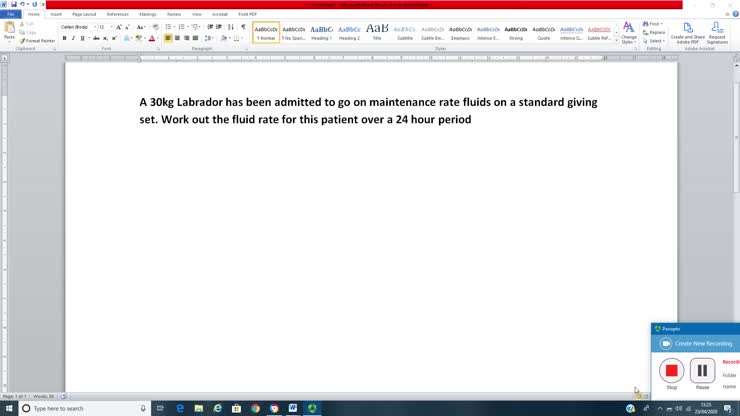Click the Italic formatting icon
This screenshot has height=416, width=740.
coord(73,38)
